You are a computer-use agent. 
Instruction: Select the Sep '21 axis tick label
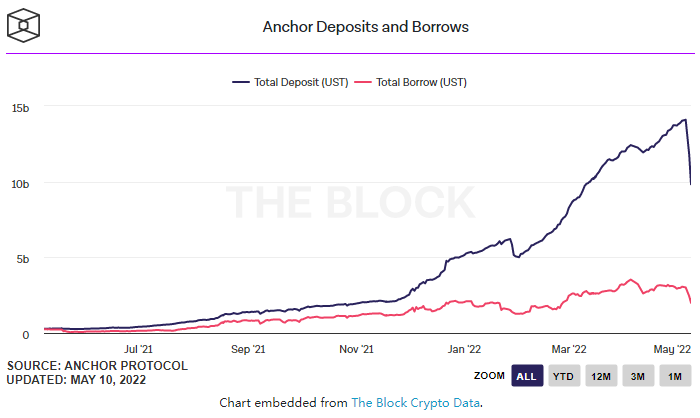click(247, 350)
